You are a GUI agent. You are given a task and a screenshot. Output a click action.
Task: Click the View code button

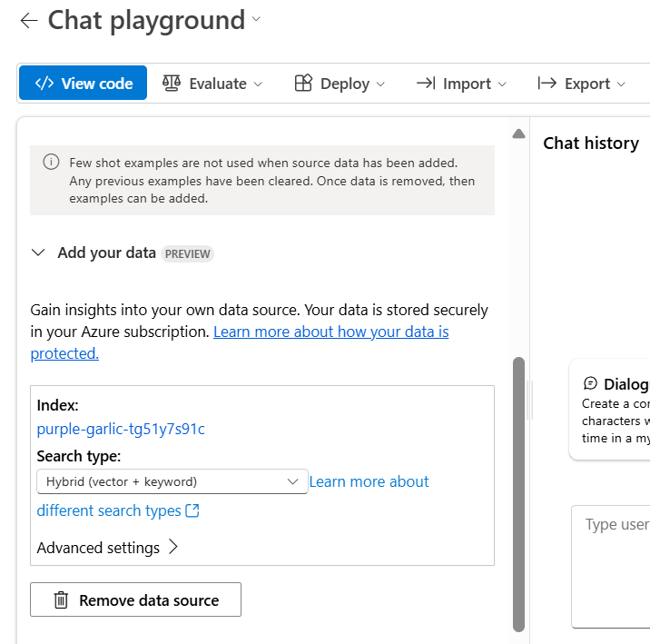(x=83, y=83)
